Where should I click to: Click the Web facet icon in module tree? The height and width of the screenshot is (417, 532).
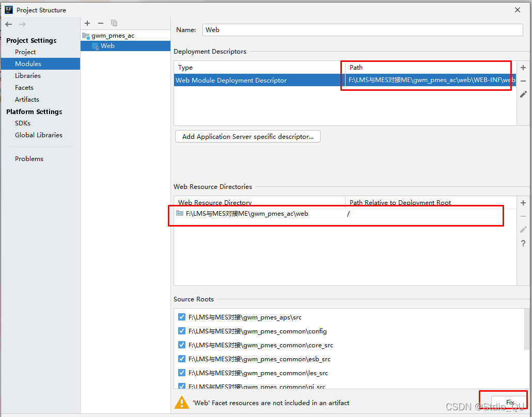pos(96,46)
